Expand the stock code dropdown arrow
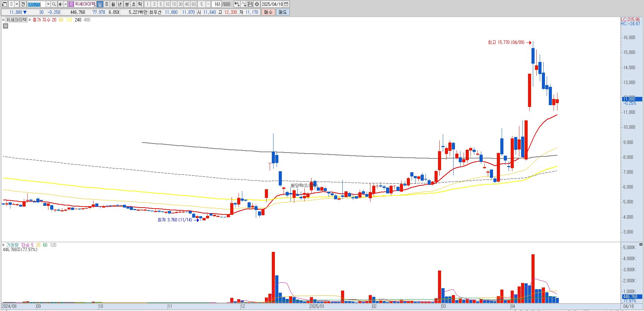 pyautogui.click(x=48, y=4)
